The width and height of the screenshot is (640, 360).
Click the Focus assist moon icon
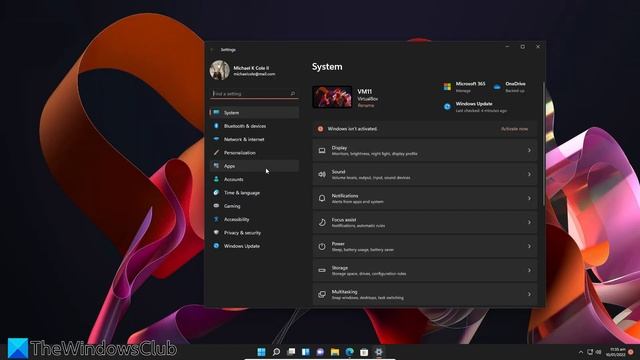tap(322, 222)
